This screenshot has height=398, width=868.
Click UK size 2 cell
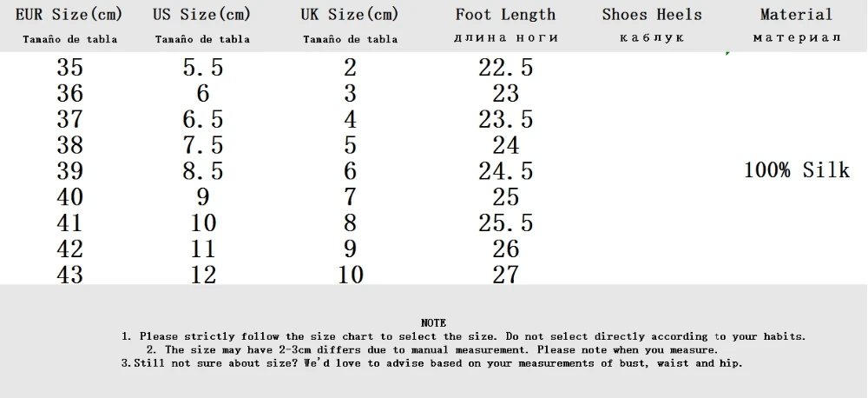tap(350, 67)
